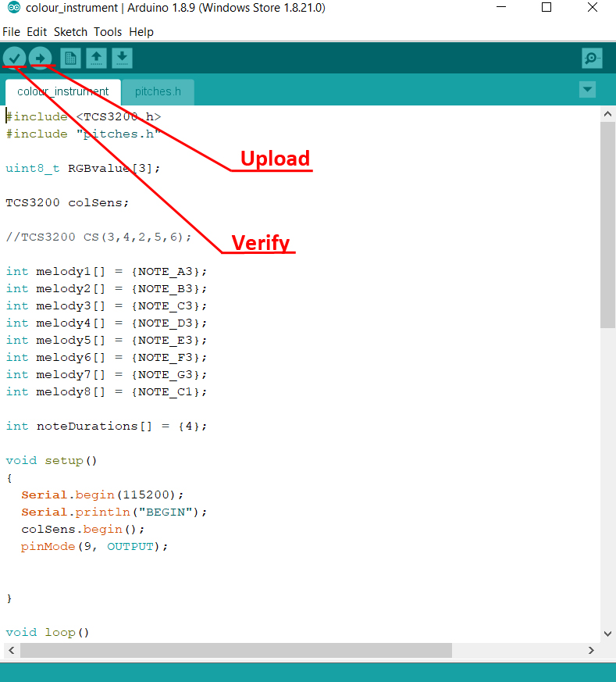Place cursor on 'uint8_t RGBvalue[3];' line
The width and height of the screenshot is (616, 682).
tap(83, 168)
